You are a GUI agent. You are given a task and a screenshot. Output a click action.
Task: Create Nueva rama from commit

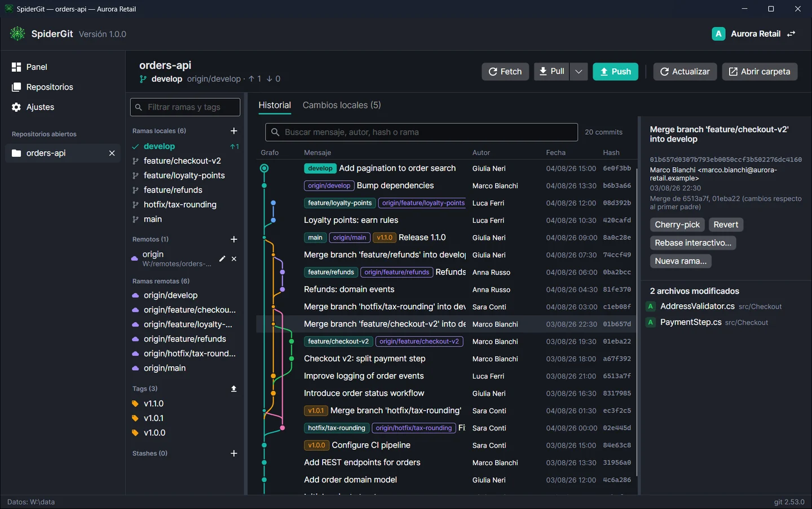tap(681, 261)
